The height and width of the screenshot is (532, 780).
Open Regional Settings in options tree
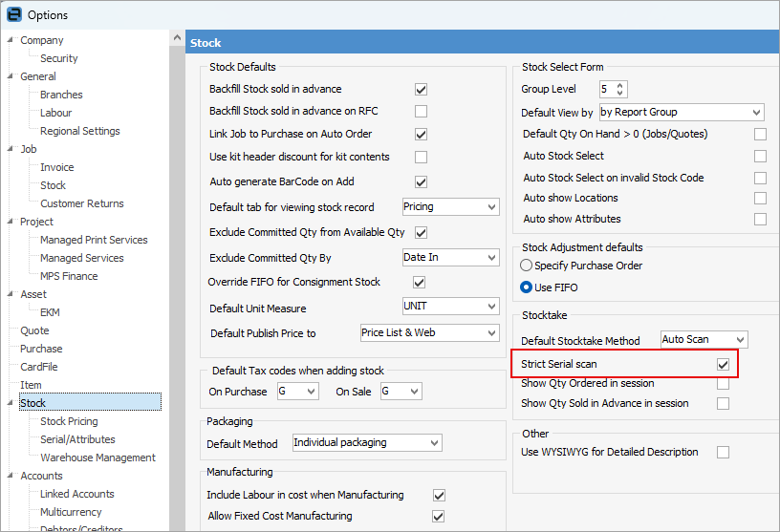[x=80, y=131]
